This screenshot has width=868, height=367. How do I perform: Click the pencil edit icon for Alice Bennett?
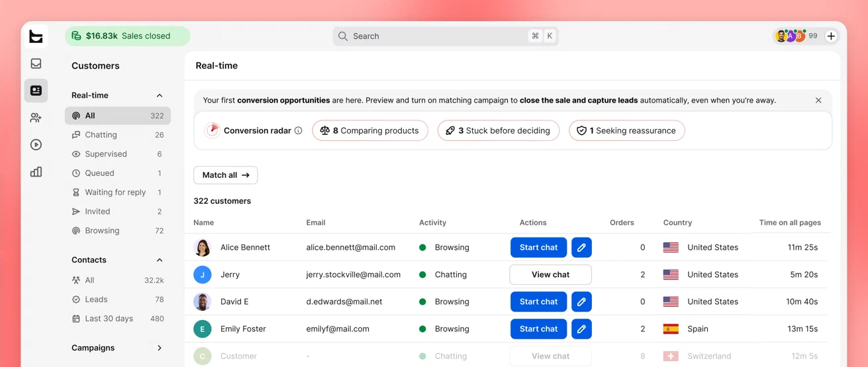(581, 247)
